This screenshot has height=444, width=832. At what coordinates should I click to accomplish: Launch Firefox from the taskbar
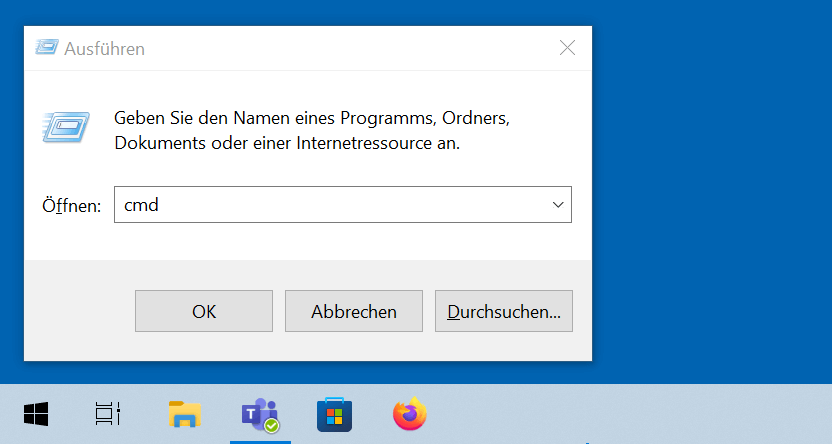tap(410, 414)
